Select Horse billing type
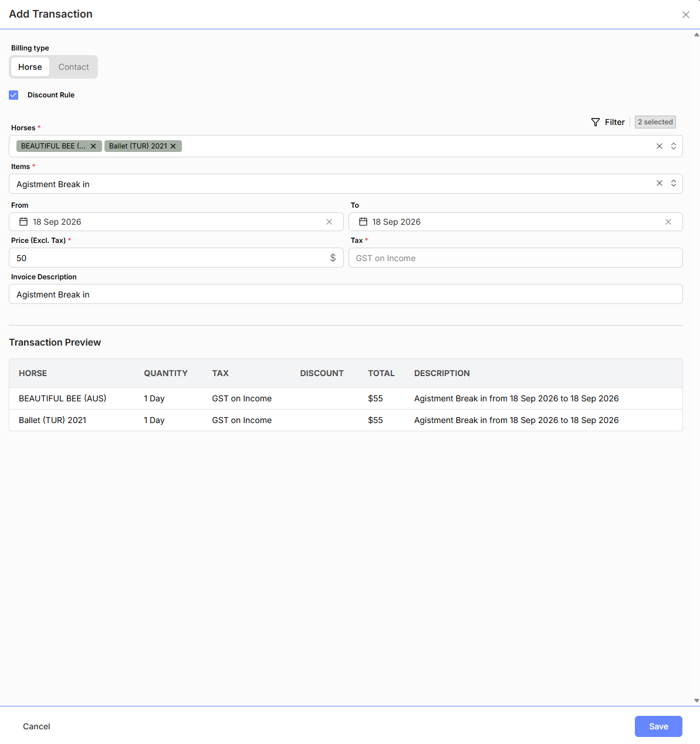The width and height of the screenshot is (700, 744). (x=30, y=67)
